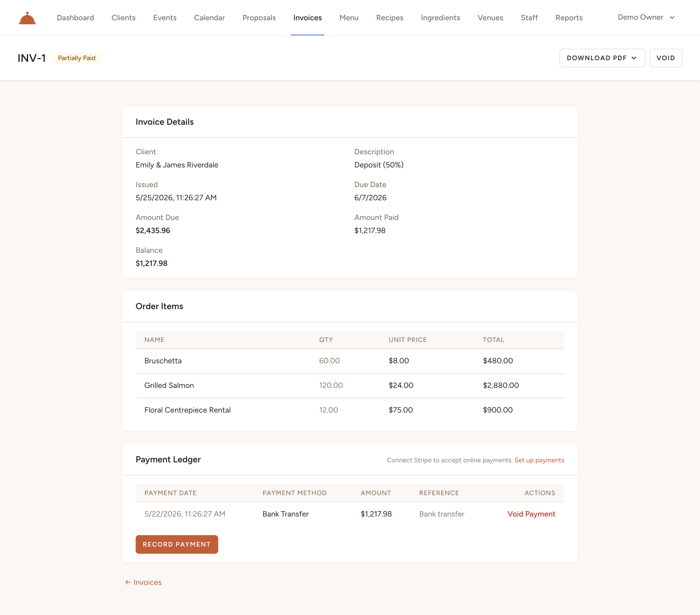Open the Staff page
The width and height of the screenshot is (700, 615).
[x=529, y=18]
